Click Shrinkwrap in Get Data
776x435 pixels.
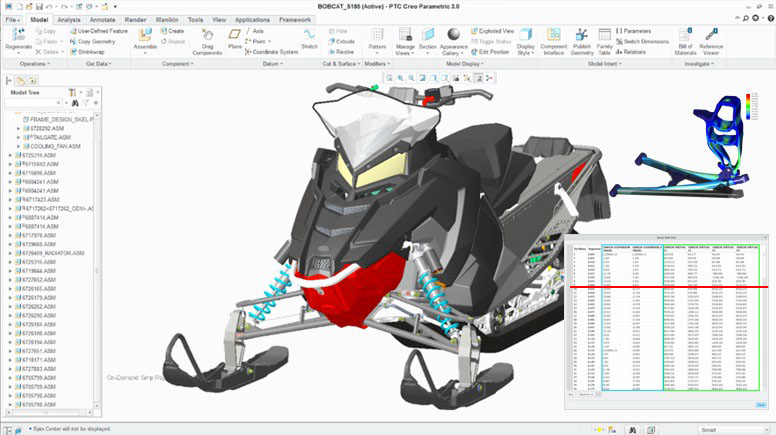[87, 52]
